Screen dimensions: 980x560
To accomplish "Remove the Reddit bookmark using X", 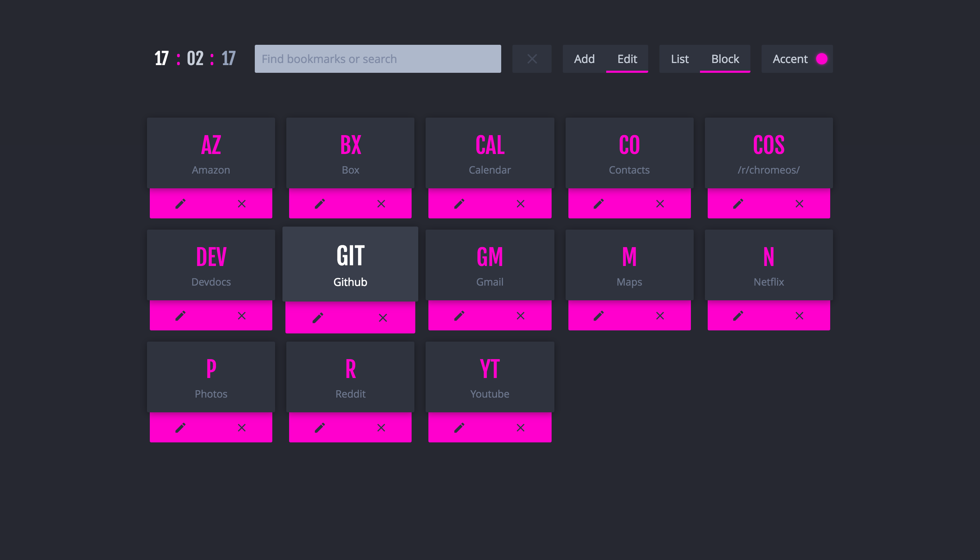I will [x=381, y=427].
